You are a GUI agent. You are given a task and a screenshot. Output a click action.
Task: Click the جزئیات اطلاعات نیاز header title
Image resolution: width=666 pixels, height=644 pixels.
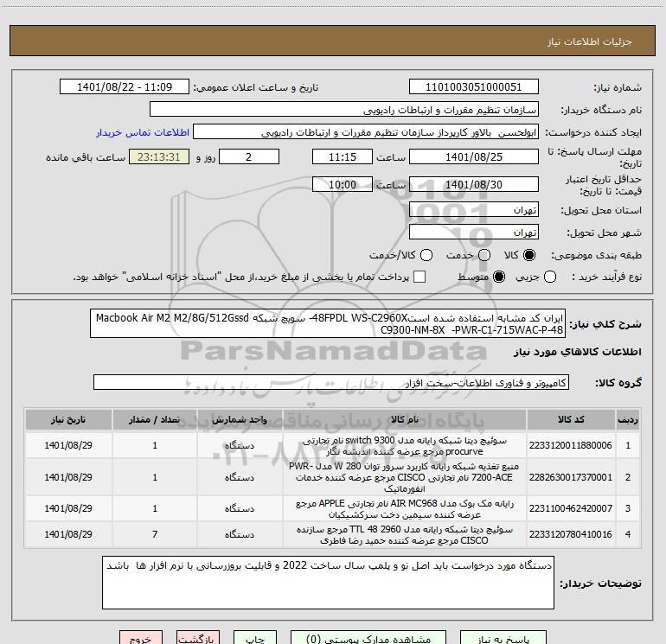click(590, 41)
